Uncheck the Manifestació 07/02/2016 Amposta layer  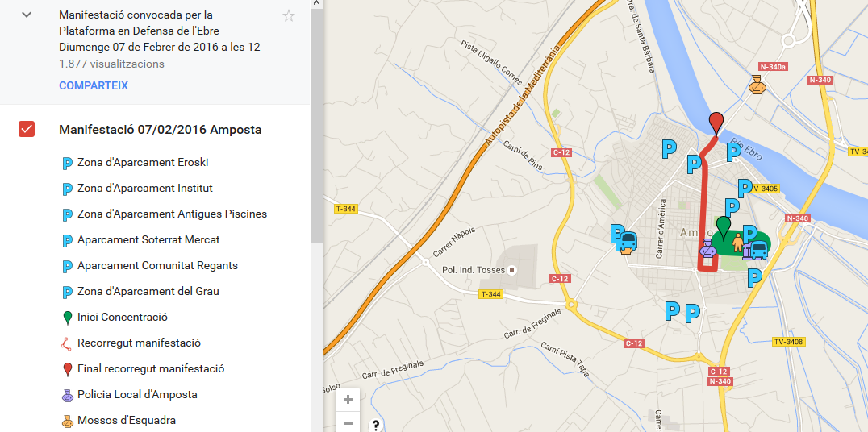coord(27,130)
